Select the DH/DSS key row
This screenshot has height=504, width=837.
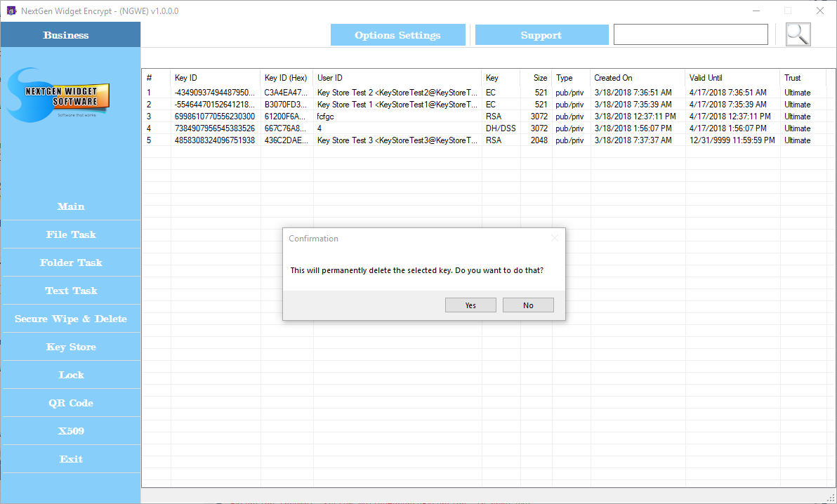pos(485,128)
